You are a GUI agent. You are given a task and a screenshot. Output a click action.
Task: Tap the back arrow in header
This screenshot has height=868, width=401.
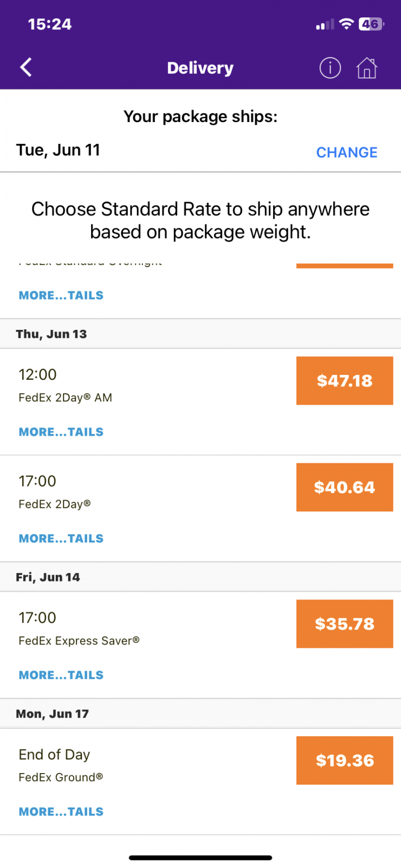tap(26, 67)
